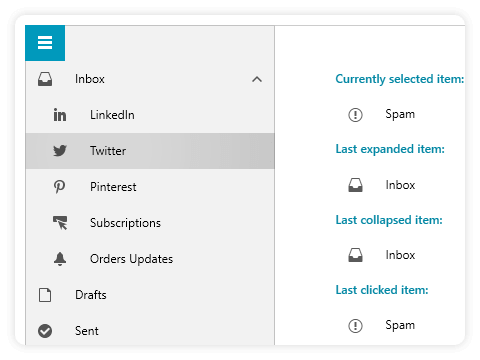Click Inbox icon under Last collapsed item
The image size is (480, 360).
coord(355,255)
